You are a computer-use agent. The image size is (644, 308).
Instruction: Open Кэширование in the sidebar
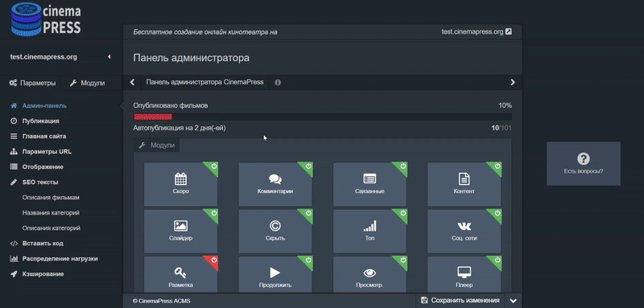point(37,274)
